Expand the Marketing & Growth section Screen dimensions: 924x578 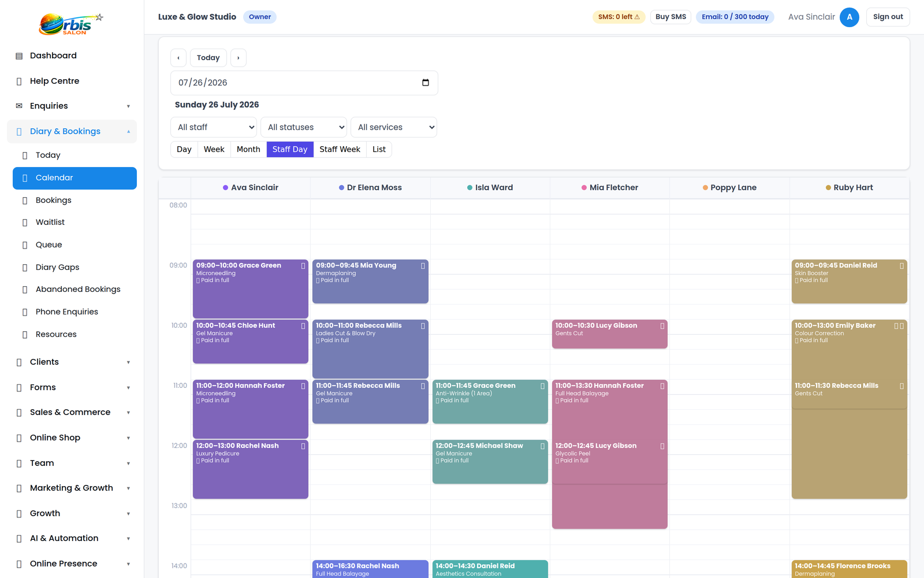pos(128,488)
